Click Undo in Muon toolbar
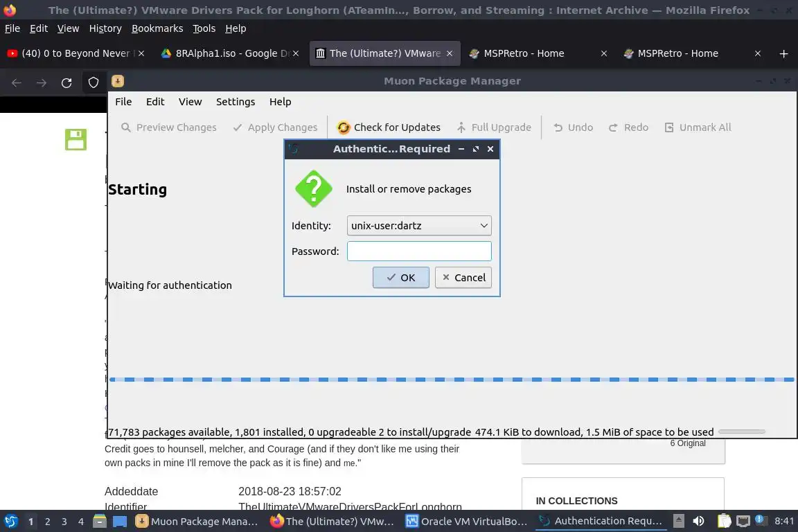Image resolution: width=798 pixels, height=532 pixels. (573, 127)
